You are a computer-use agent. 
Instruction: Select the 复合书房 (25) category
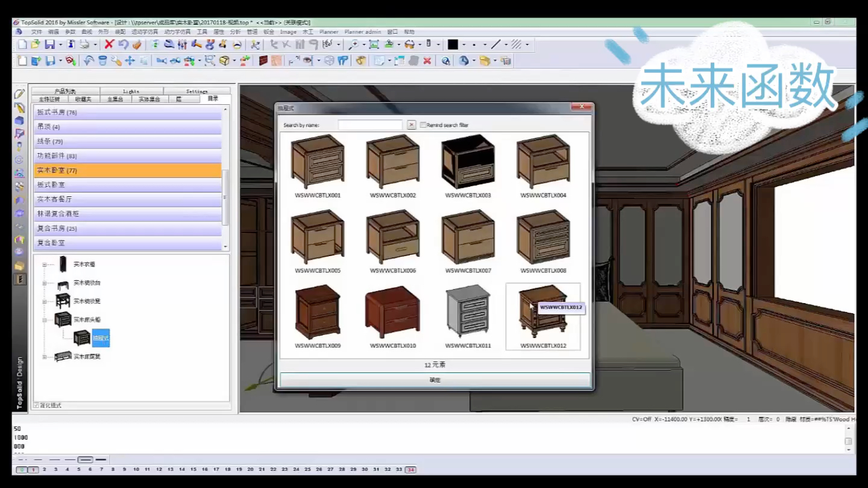tap(128, 228)
